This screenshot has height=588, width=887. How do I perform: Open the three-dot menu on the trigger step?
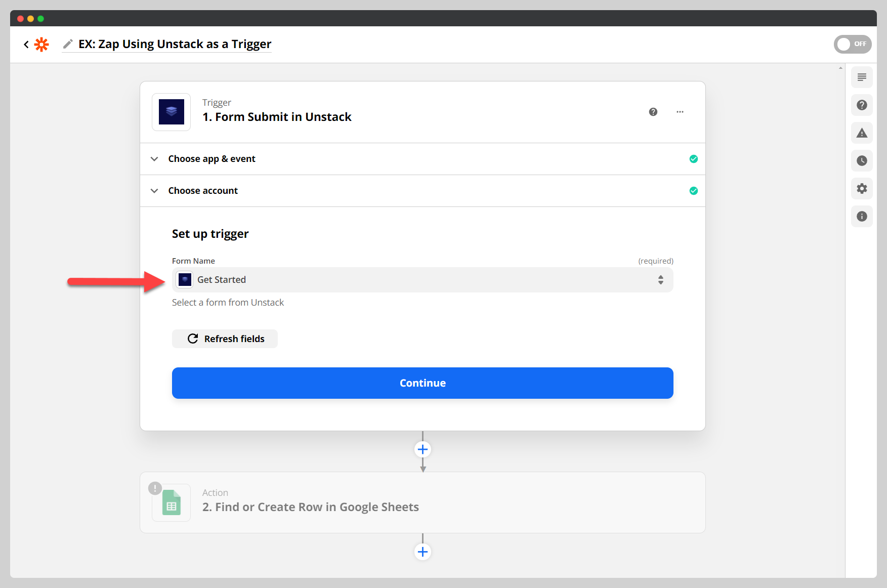coord(680,112)
